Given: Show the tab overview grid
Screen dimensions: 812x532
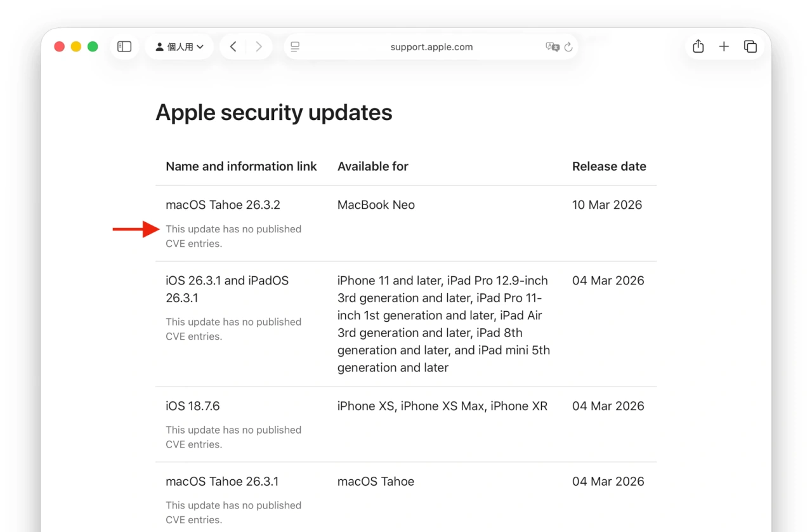Looking at the screenshot, I should point(750,46).
